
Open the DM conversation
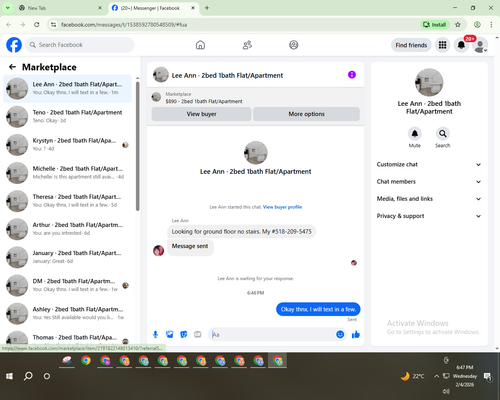(x=67, y=285)
